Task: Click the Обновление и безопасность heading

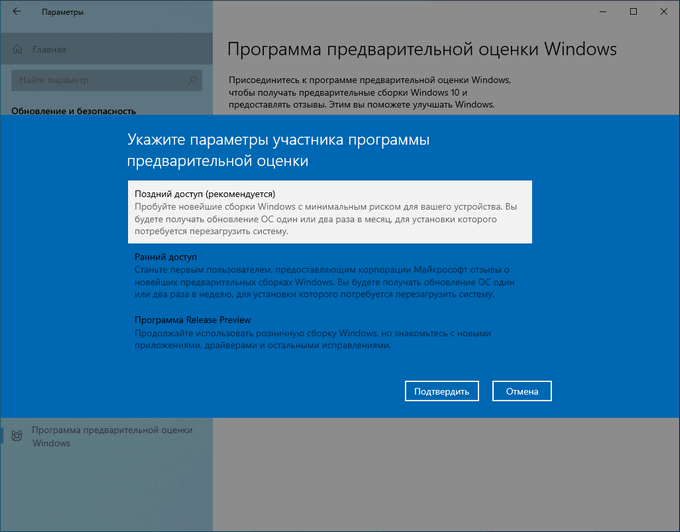Action: 74,111
